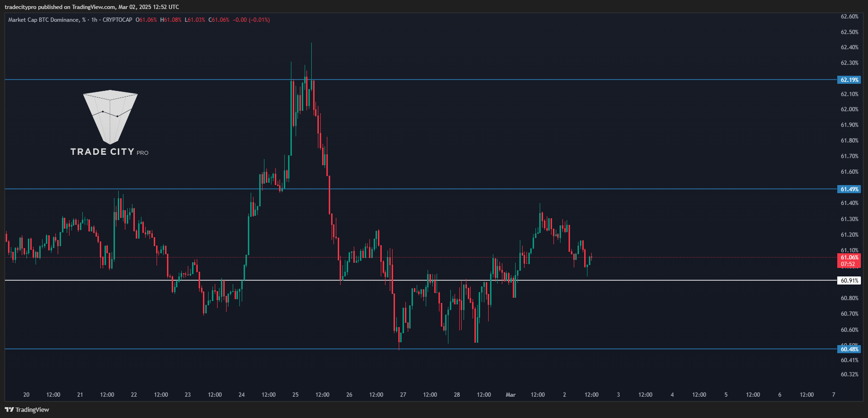Click the 61.70% price axis label

850,156
